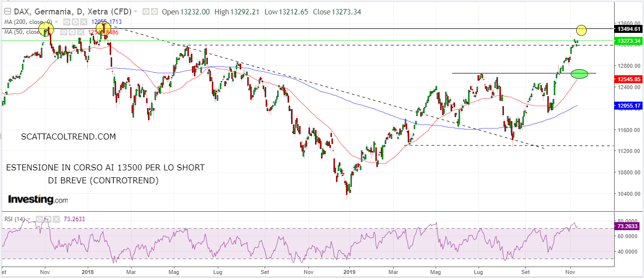Click the 10800.00 price axis tick
The height and width of the screenshot is (278, 644).
click(629, 172)
